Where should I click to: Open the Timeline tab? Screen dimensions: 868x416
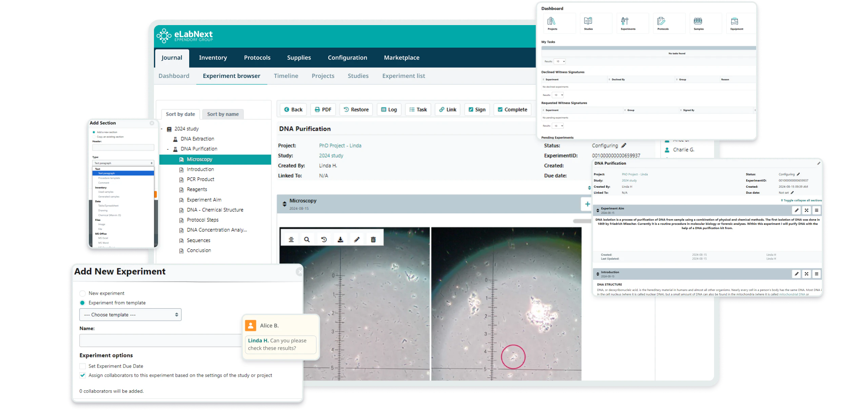[x=286, y=76]
